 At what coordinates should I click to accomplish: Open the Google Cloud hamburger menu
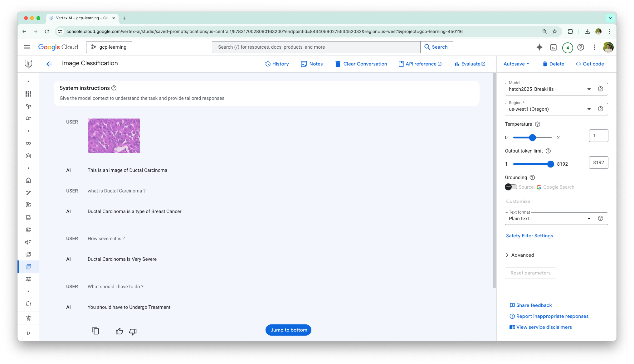(27, 47)
